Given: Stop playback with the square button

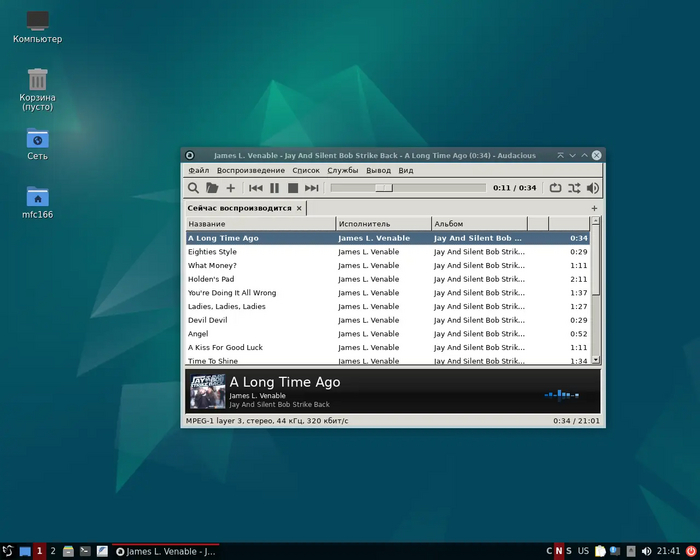Looking at the screenshot, I should pyautogui.click(x=293, y=188).
